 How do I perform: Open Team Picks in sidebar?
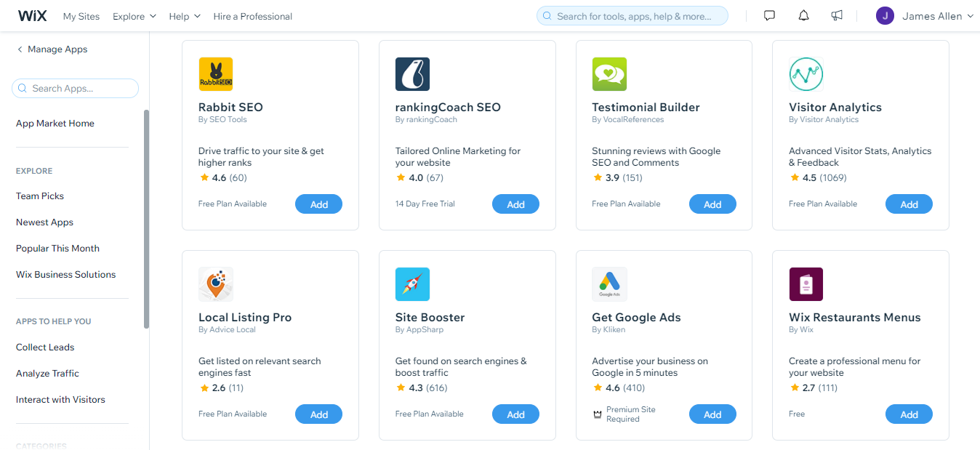tap(40, 196)
